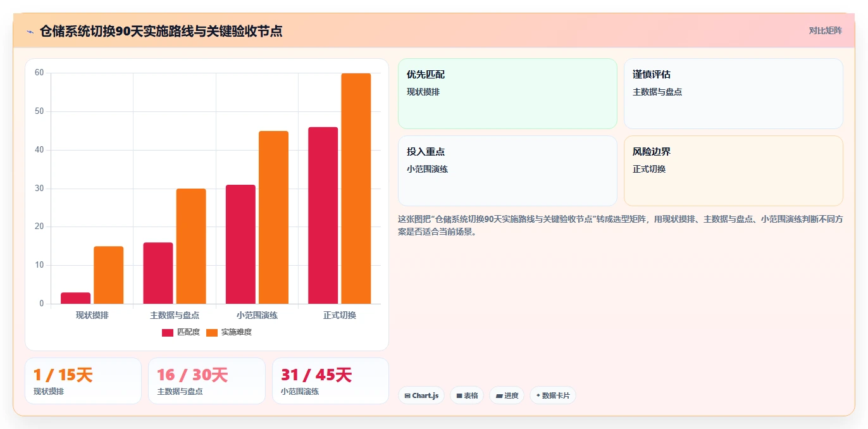Viewport: 868px width, 429px height.
Task: Click the 匹配度 legend text
Action: [x=188, y=332]
